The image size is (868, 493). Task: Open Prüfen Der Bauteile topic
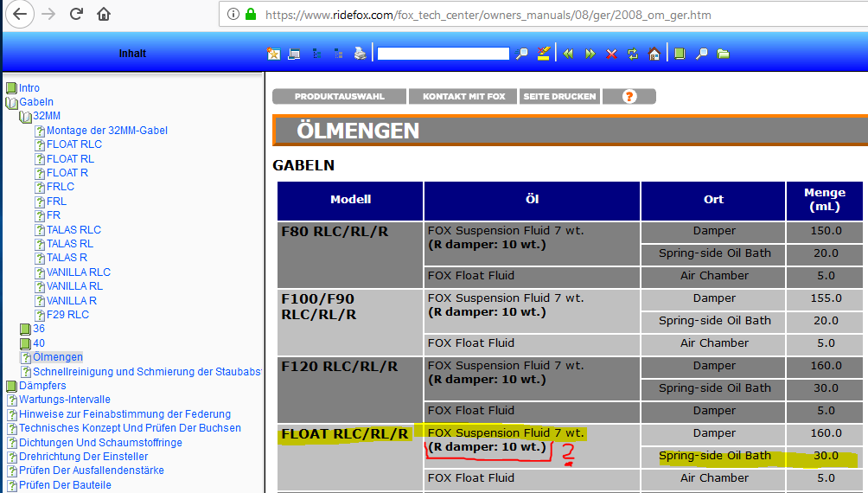coord(65,485)
